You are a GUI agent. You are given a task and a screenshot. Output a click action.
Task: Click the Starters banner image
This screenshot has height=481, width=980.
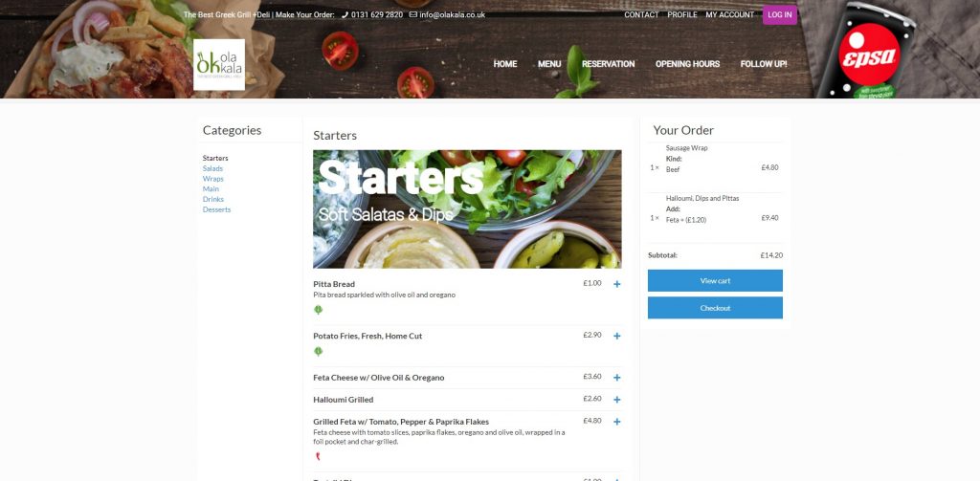pyautogui.click(x=467, y=209)
